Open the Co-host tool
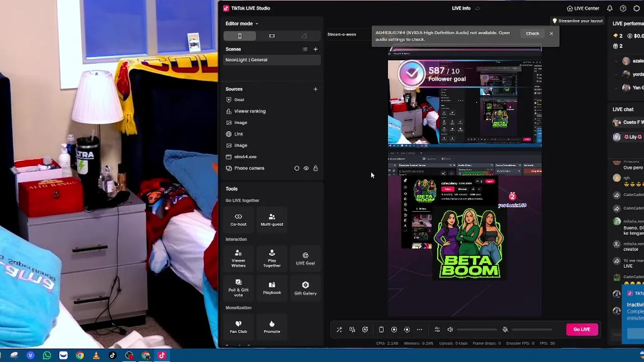 click(238, 220)
